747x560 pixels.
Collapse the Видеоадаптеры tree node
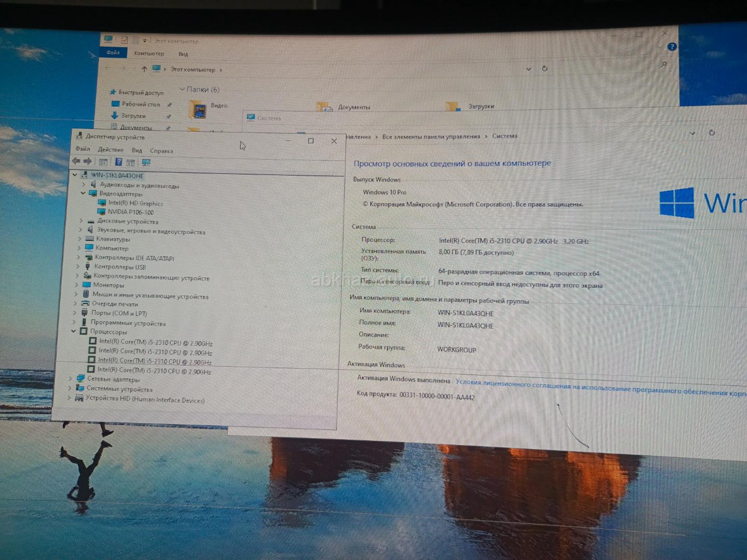(x=83, y=193)
